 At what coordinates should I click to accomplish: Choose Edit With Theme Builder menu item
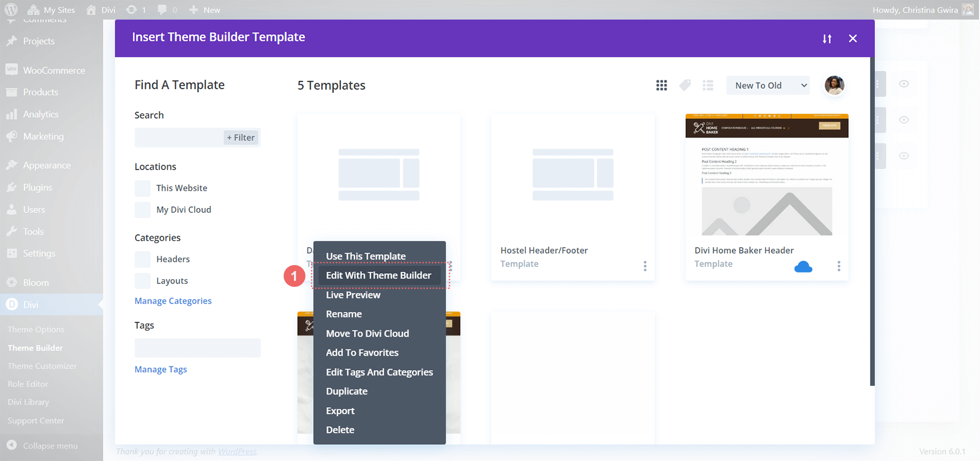click(378, 275)
